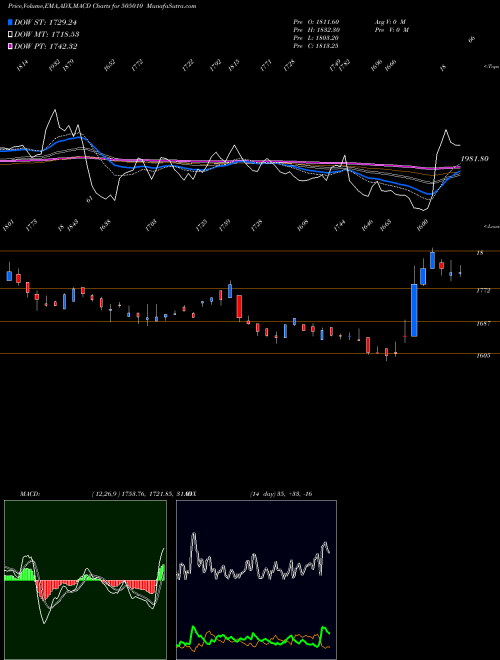500x660 pixels.
Task: Click the 1772 horizontal level label
Action: 483,290
